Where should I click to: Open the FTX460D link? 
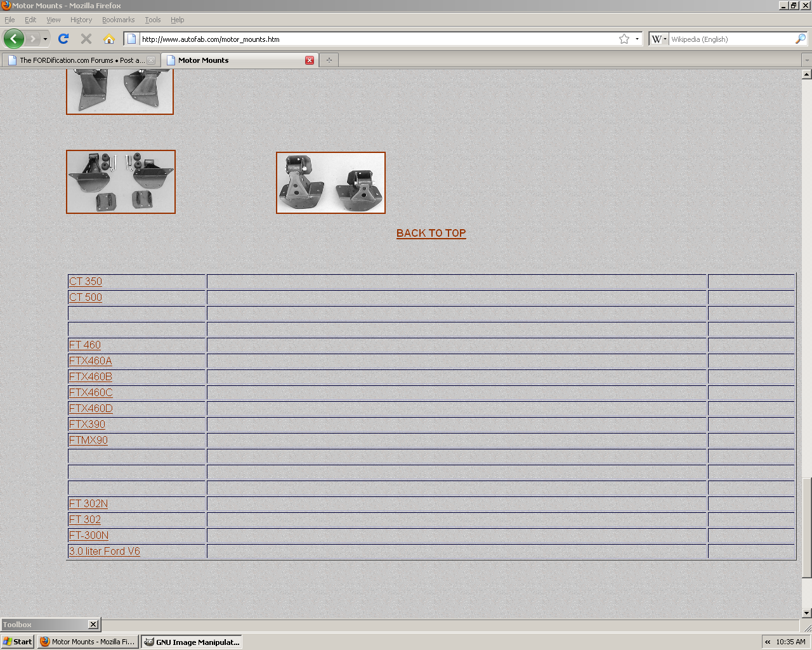click(x=91, y=409)
